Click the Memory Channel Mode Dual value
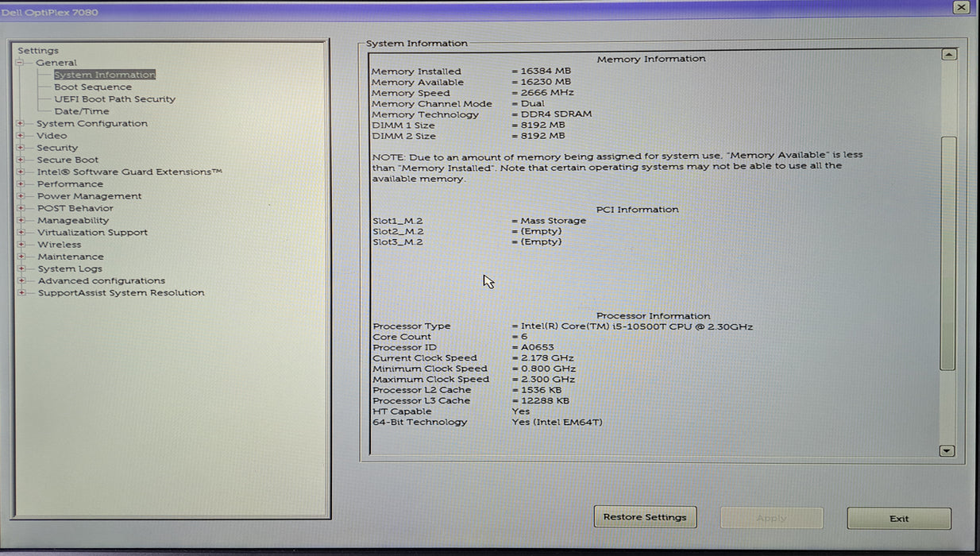The image size is (980, 556). pos(532,104)
